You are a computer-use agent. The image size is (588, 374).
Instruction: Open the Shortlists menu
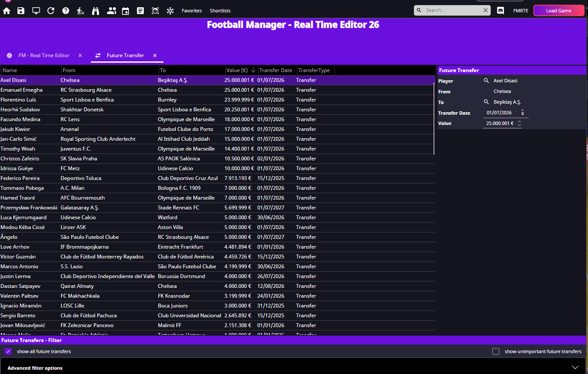220,11
